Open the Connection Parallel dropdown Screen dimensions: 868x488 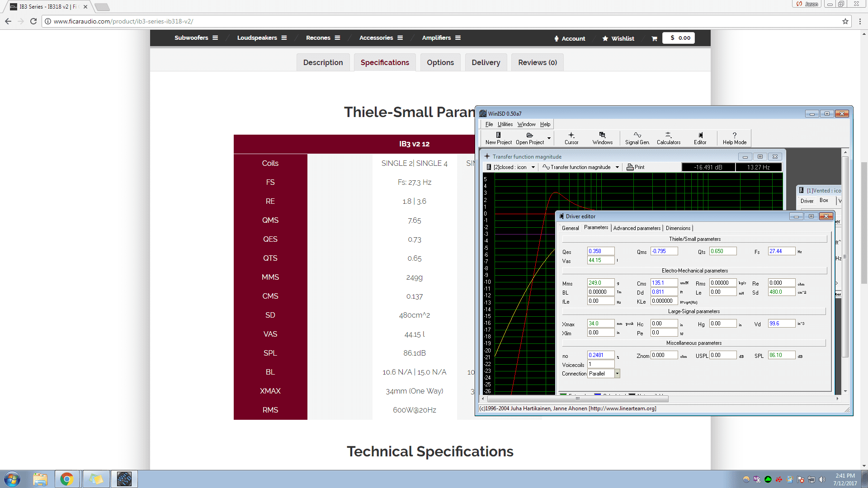click(x=617, y=374)
